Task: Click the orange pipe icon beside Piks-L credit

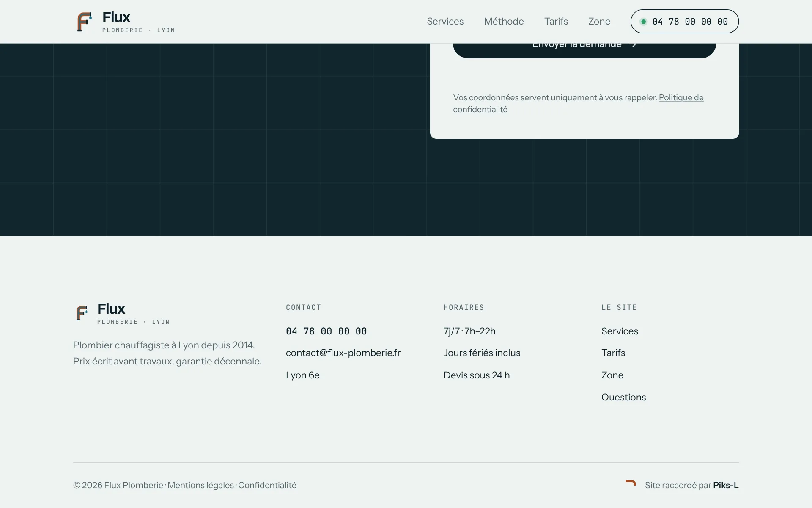Action: pyautogui.click(x=631, y=483)
